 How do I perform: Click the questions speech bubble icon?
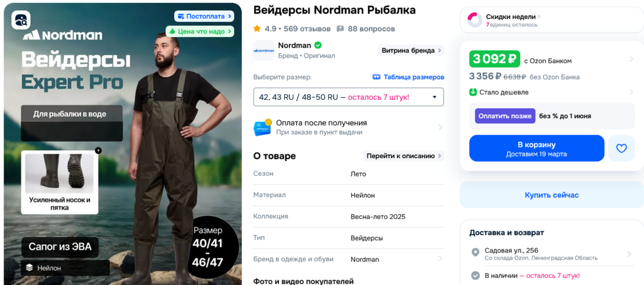coord(340,29)
